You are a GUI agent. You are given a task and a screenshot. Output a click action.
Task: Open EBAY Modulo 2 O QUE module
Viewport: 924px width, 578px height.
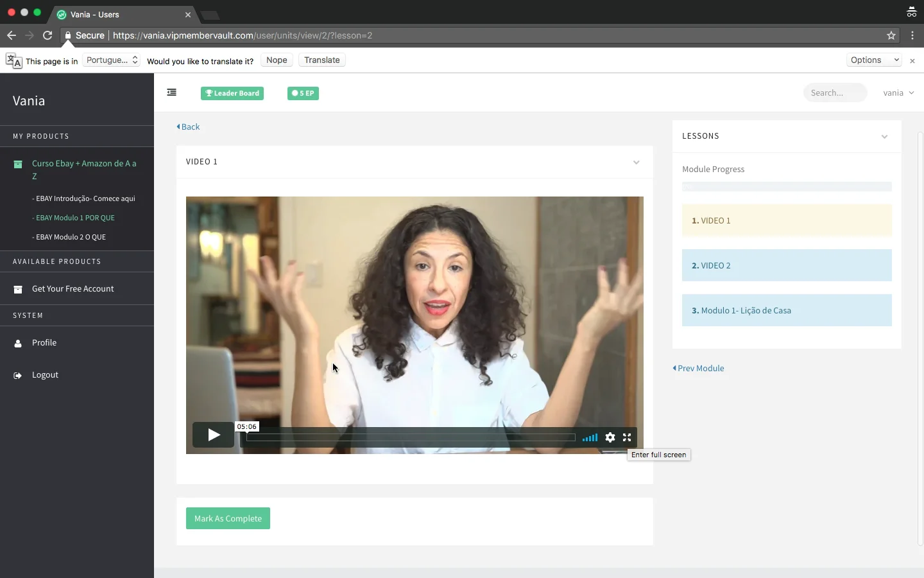click(69, 237)
